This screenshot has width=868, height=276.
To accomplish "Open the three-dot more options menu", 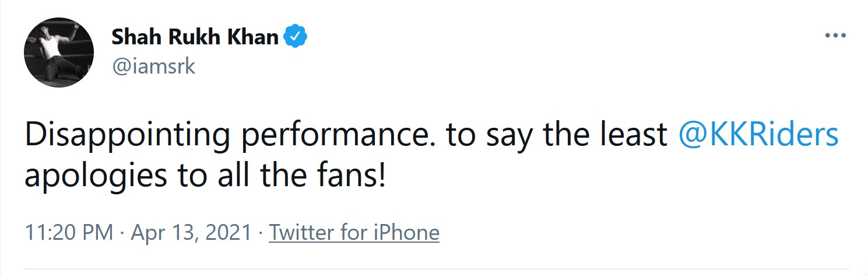I will 835,36.
